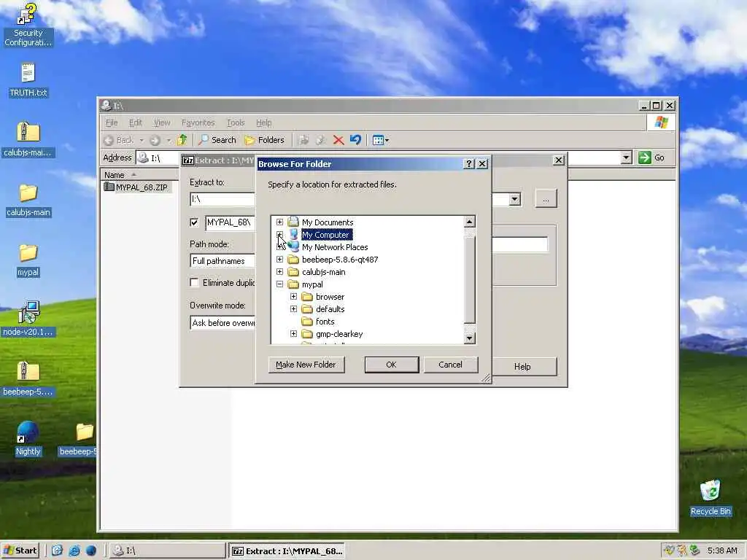Image resolution: width=747 pixels, height=560 pixels.
Task: Go up one folder level in Explorer
Action: click(182, 140)
